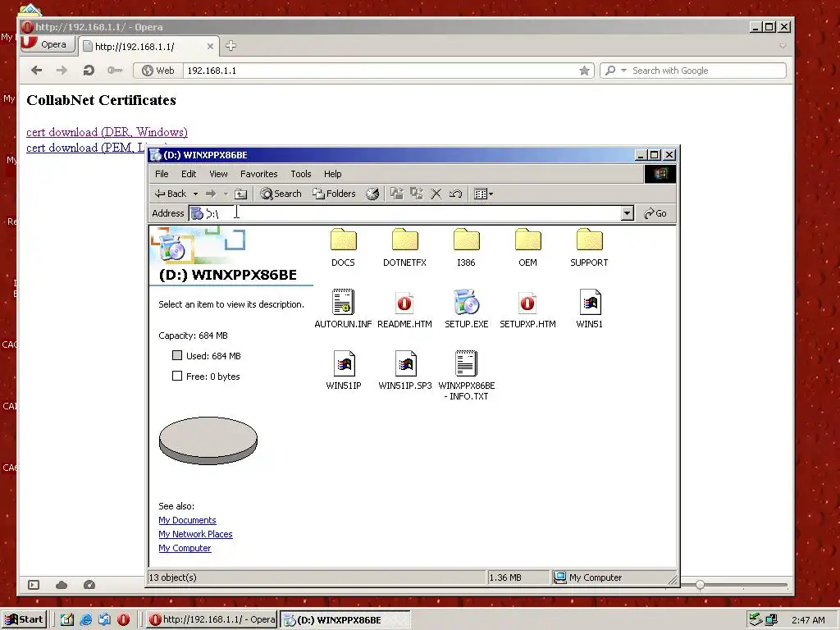Open the DOCS folder

(x=344, y=247)
